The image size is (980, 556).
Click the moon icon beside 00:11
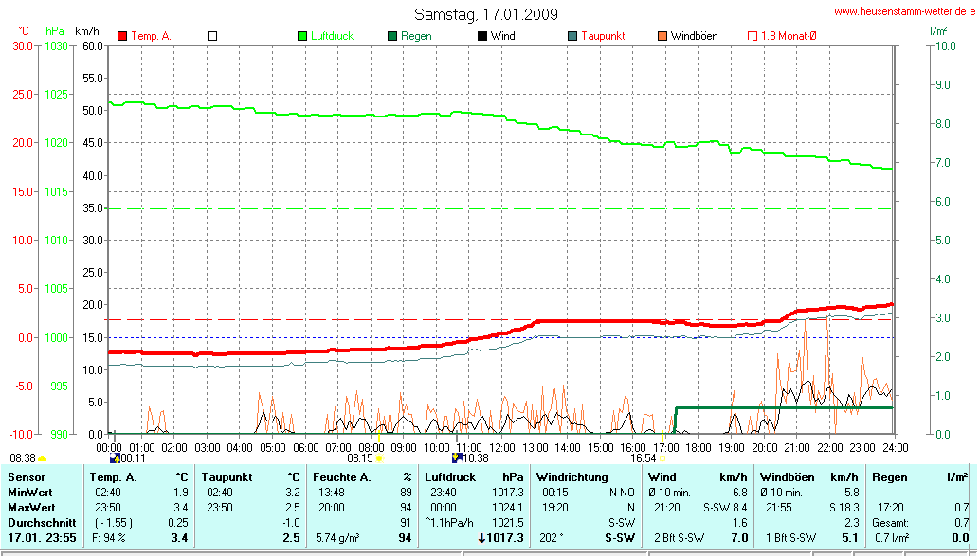(x=116, y=458)
